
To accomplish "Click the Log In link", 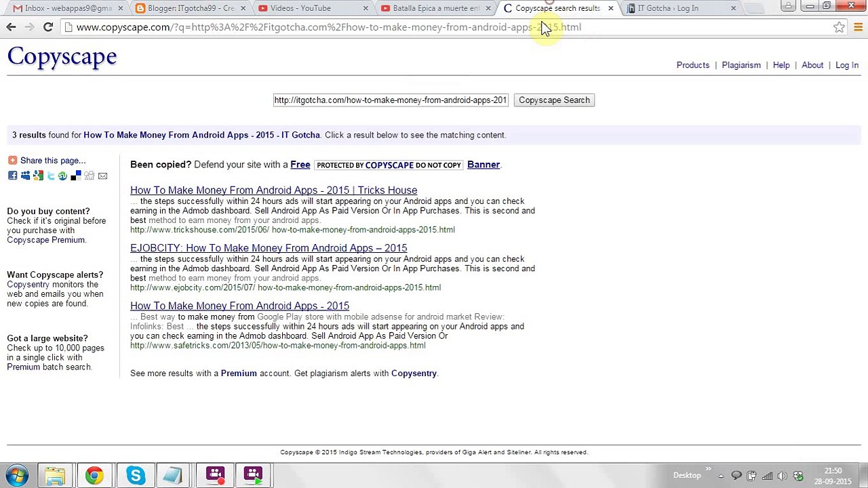I will tap(847, 65).
